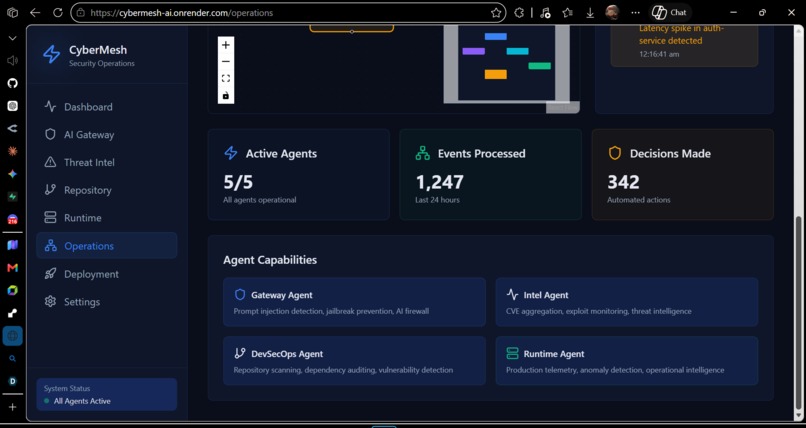Click the Events Processed network icon
This screenshot has height=428, width=806.
[x=423, y=153]
